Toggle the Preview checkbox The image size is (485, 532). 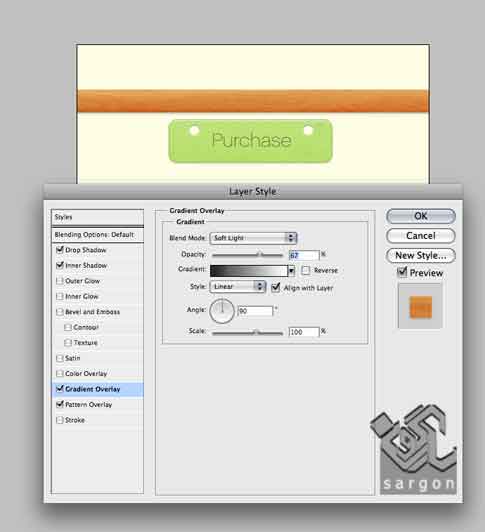[x=402, y=272]
